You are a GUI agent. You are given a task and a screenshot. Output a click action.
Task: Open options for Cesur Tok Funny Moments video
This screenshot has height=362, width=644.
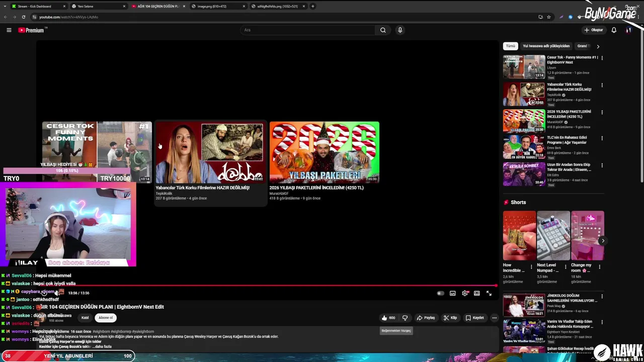(x=602, y=58)
